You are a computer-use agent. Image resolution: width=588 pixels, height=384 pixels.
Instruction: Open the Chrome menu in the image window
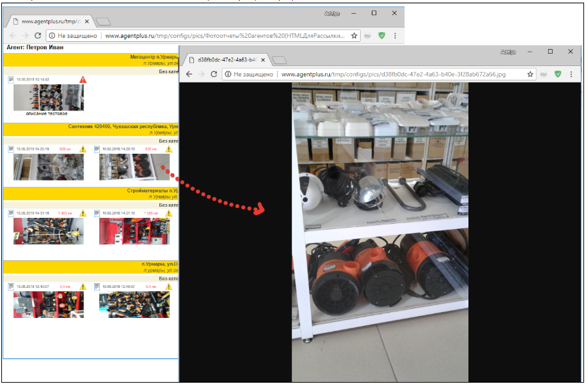(571, 75)
